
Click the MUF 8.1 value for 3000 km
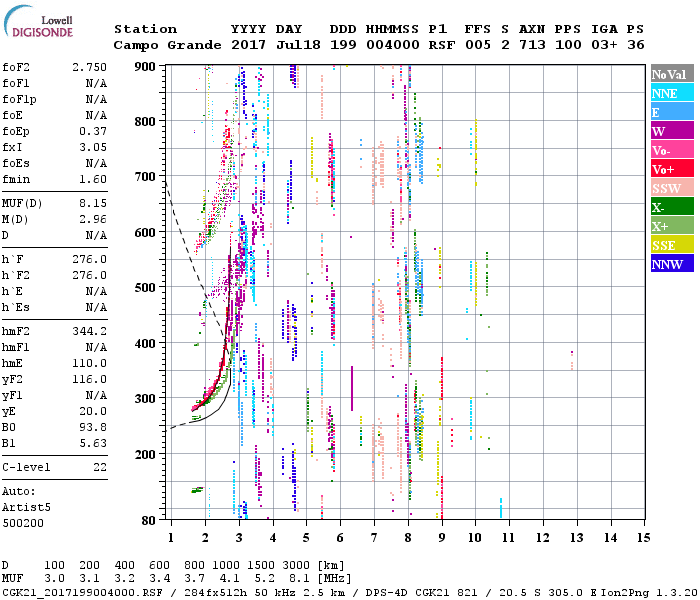(299, 579)
